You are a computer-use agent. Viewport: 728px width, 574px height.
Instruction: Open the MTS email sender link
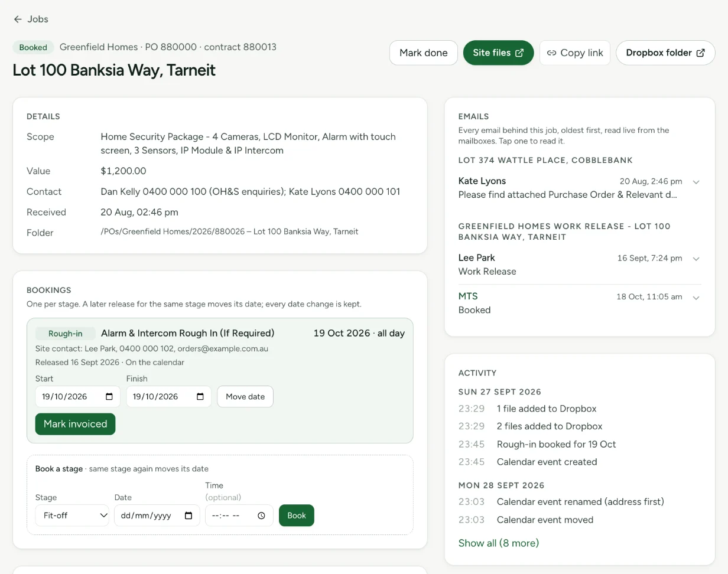pos(468,296)
